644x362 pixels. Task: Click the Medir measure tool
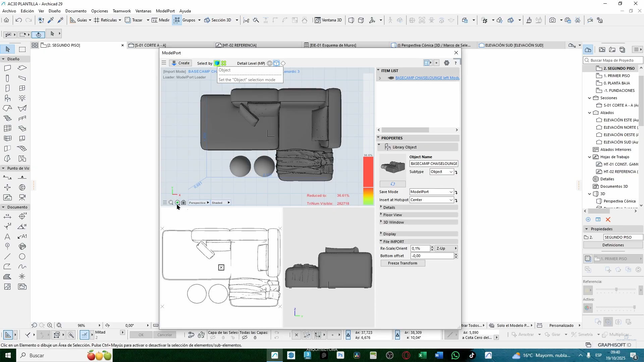[160, 20]
